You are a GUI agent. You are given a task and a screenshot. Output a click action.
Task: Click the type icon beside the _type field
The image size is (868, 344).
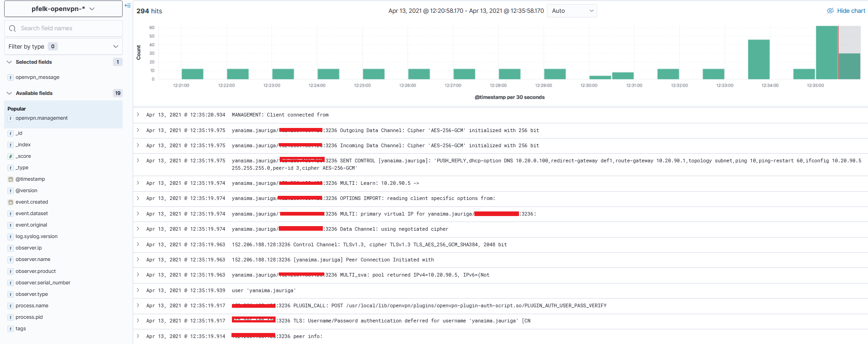[x=11, y=168]
